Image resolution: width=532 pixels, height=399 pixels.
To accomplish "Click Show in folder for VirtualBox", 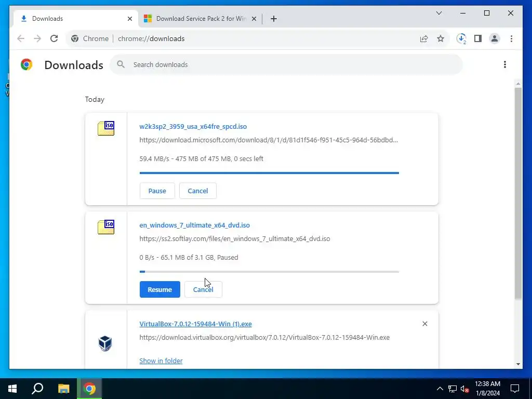I will [x=161, y=361].
